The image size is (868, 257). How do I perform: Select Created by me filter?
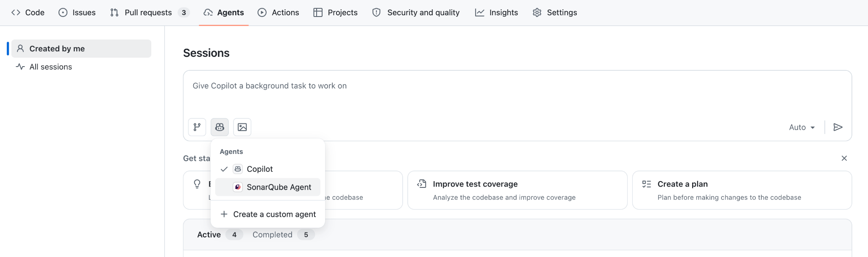(x=81, y=48)
